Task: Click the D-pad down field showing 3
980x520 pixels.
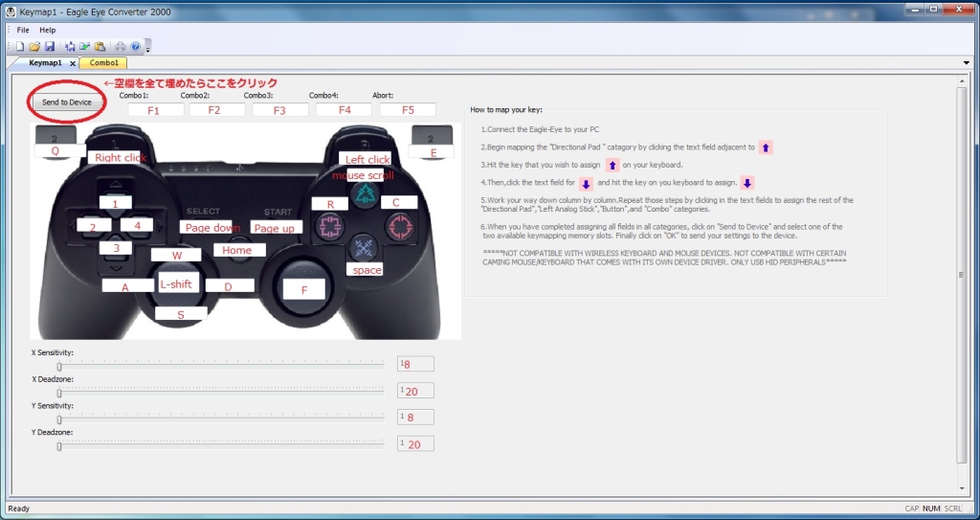Action: 116,248
